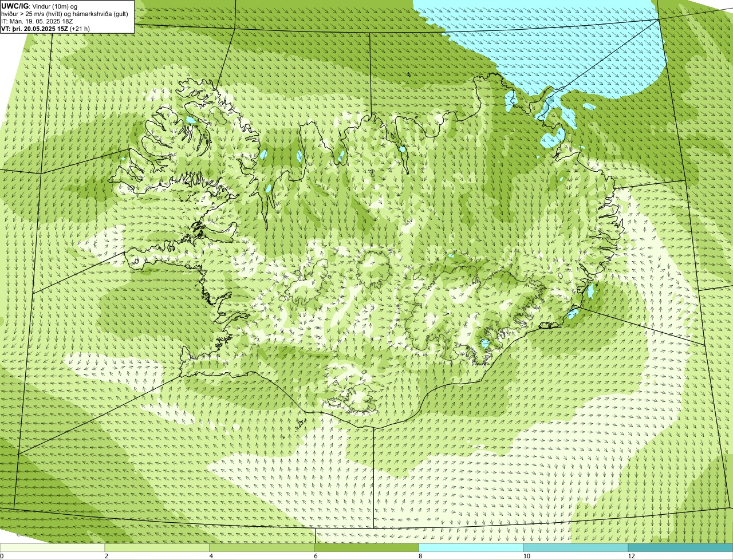Screen dimensions: 733x560
Task: Click the color bar segment between 6 and 8
Action: point(366,548)
